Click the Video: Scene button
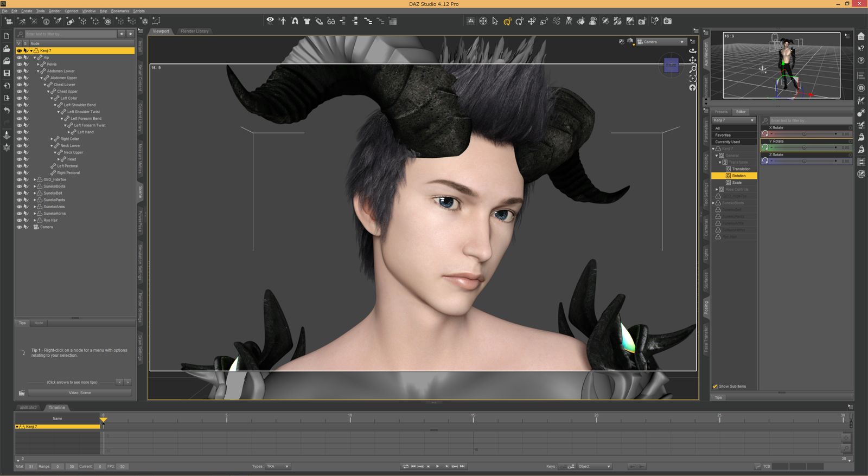 pyautogui.click(x=80, y=393)
